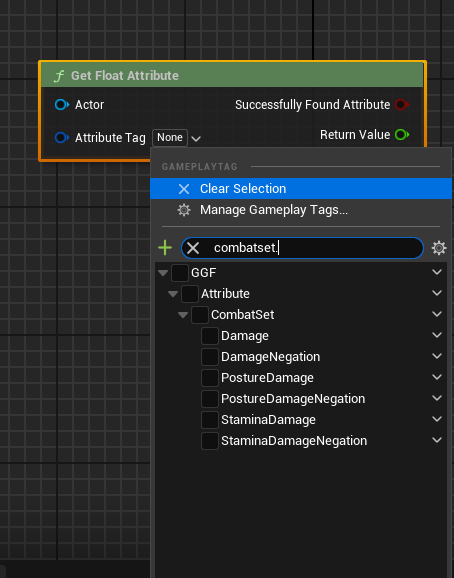The image size is (454, 578).
Task: Check the StaminaDamageNegation tag checkbox
Action: (x=210, y=441)
